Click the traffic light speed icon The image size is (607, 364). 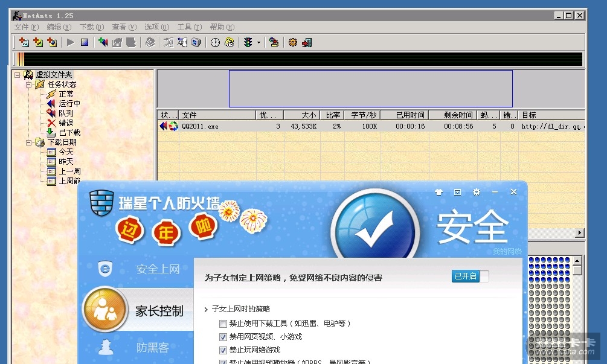pyautogui.click(x=248, y=42)
